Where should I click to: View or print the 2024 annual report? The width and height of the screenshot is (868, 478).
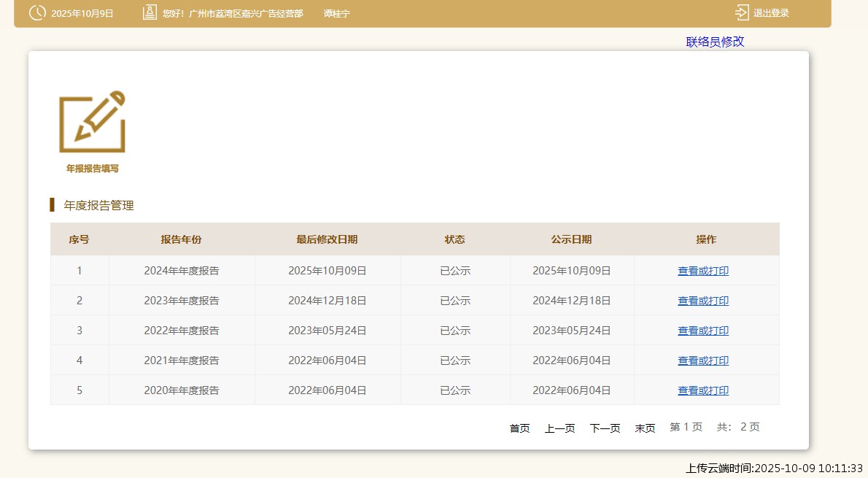(702, 271)
